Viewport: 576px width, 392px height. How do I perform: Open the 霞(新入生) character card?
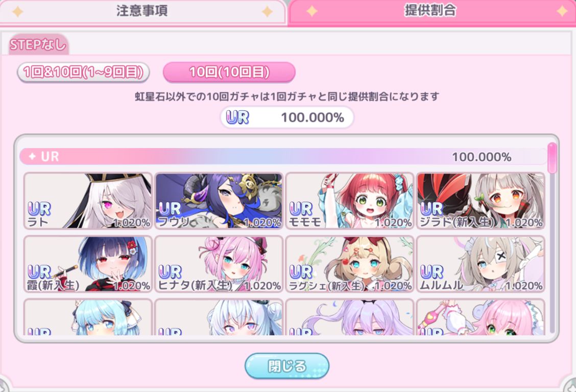88,264
